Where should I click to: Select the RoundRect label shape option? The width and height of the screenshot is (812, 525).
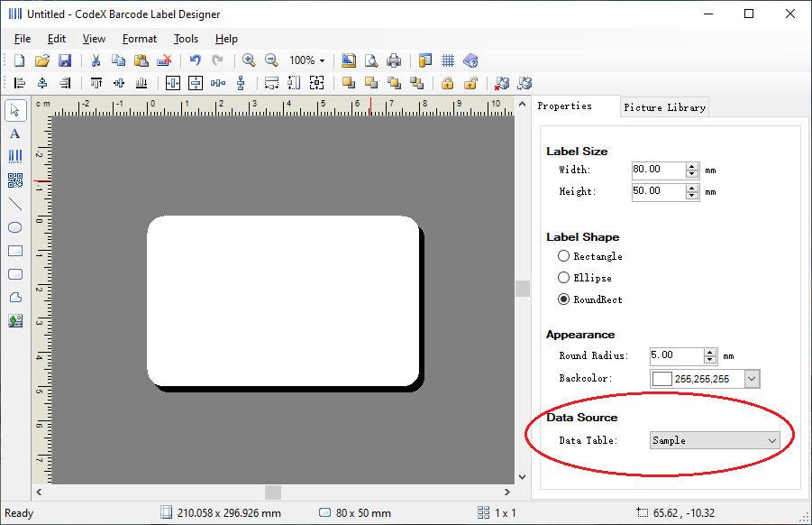tap(589, 299)
